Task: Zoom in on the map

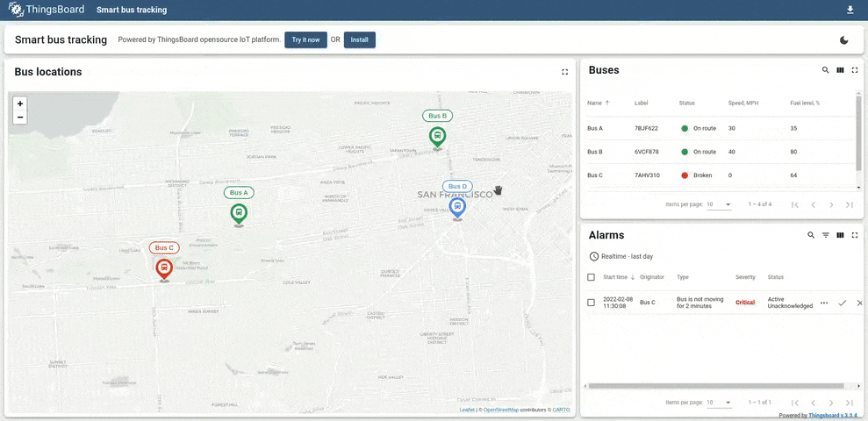Action: point(20,103)
